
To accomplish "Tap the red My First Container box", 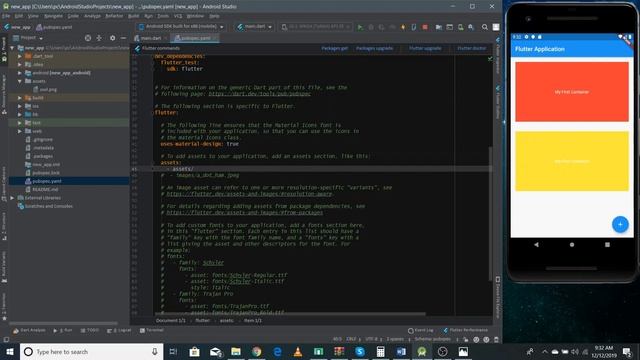I will point(572,92).
